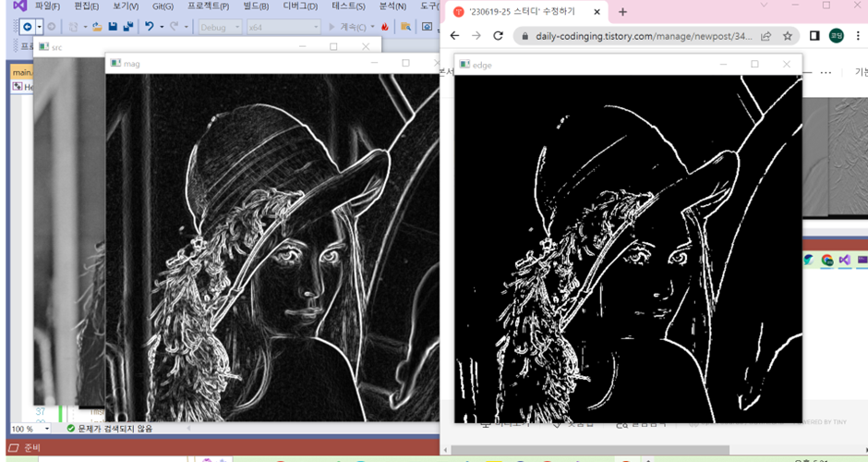Image resolution: width=868 pixels, height=462 pixels.
Task: Open the 프로젝트(P) menu
Action: [208, 6]
